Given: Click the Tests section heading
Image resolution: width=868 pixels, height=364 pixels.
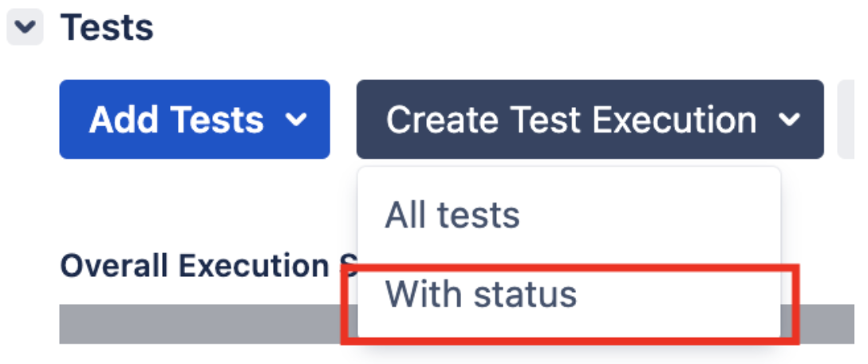Looking at the screenshot, I should tap(107, 28).
